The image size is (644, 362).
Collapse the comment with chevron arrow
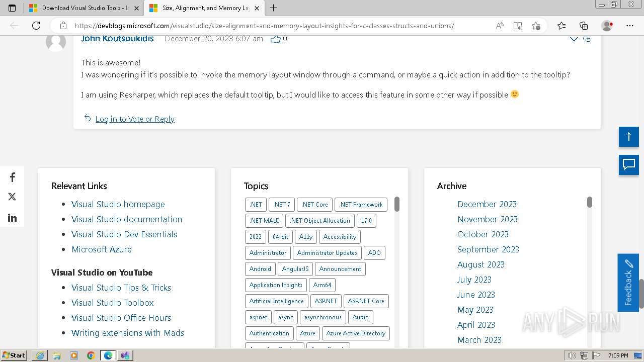[574, 39]
